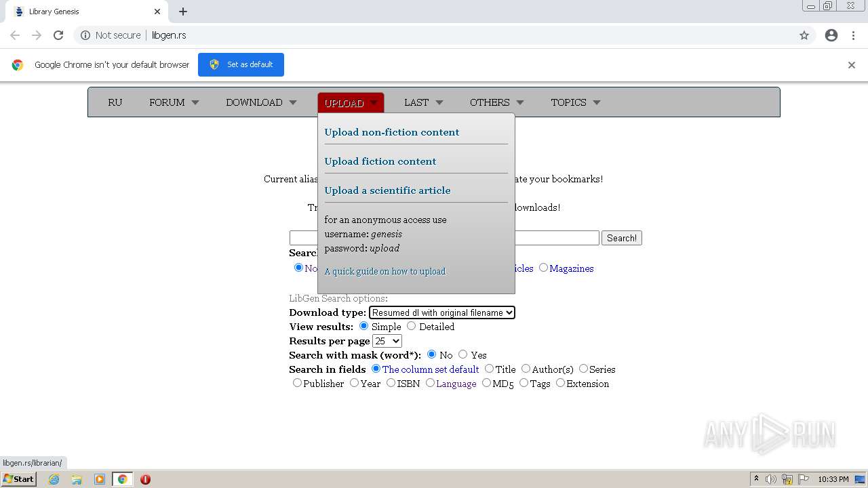Click the Chrome logo in the infobar
This screenshot has width=868, height=488.
18,65
